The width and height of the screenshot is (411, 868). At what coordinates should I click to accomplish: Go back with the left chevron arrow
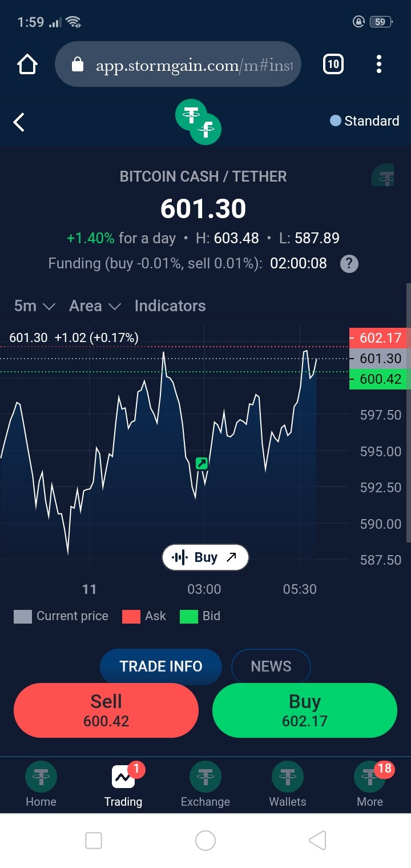19,122
